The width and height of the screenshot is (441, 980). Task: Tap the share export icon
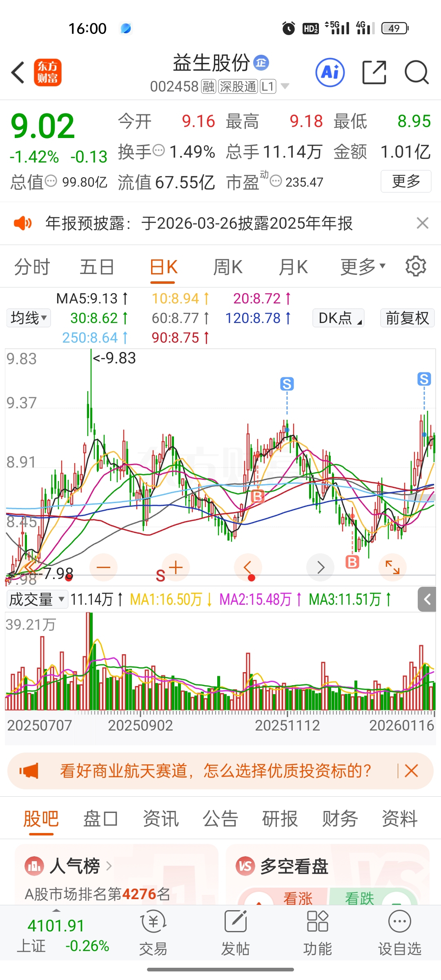pyautogui.click(x=374, y=72)
